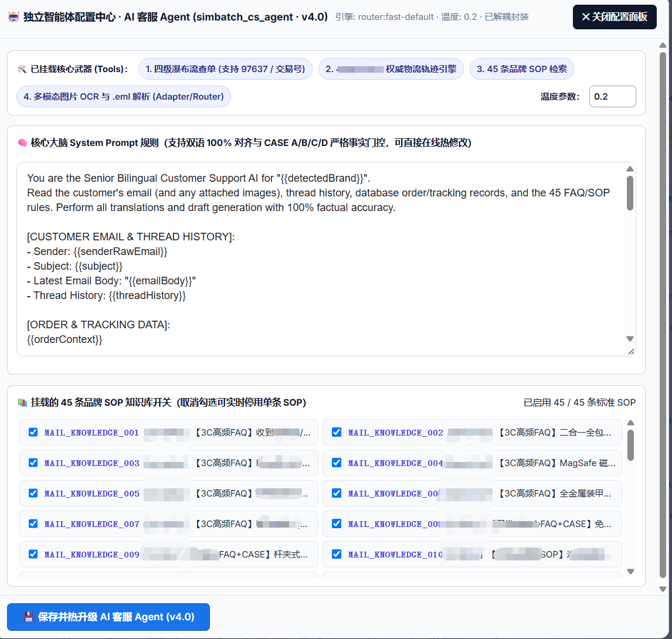The image size is (672, 639).
Task: Click the prompt line - Thread History: {{threadHistory}}
Action: tap(106, 295)
